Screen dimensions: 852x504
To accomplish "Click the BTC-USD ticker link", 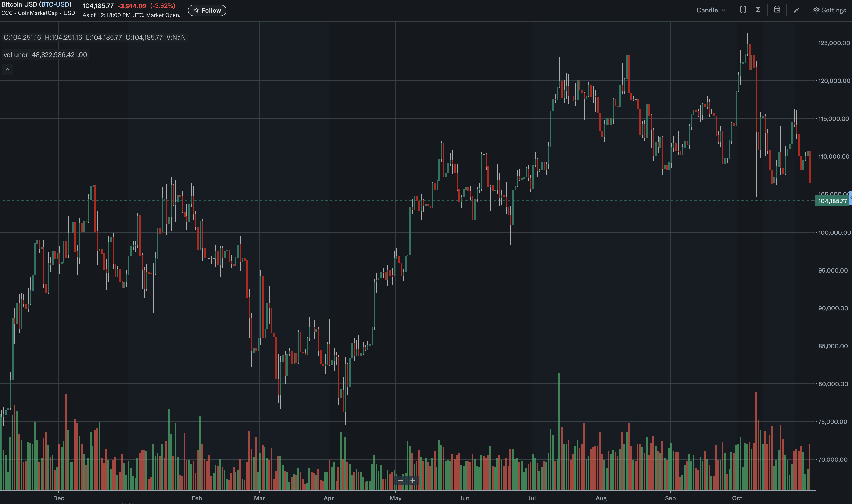I will (55, 4).
